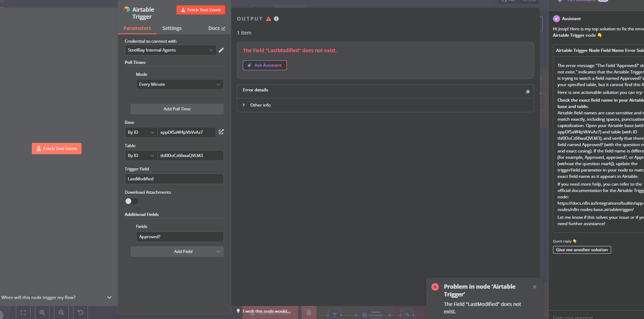Click the Ask Assistant button

pos(265,65)
